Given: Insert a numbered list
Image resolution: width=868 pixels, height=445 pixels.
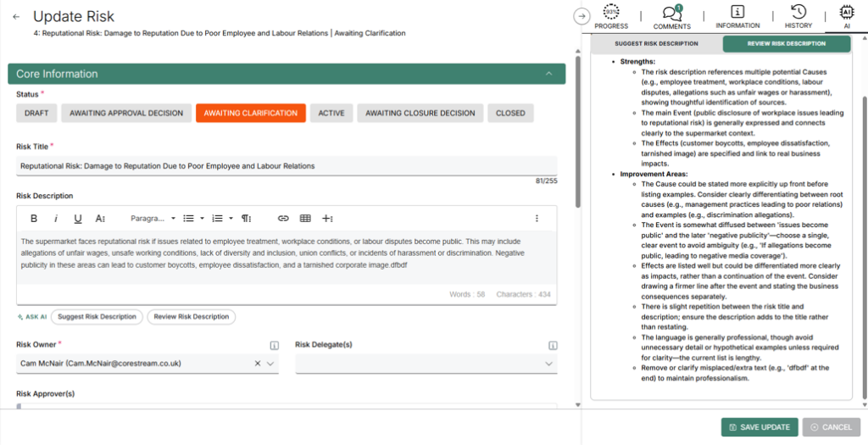Looking at the screenshot, I should click(x=217, y=219).
